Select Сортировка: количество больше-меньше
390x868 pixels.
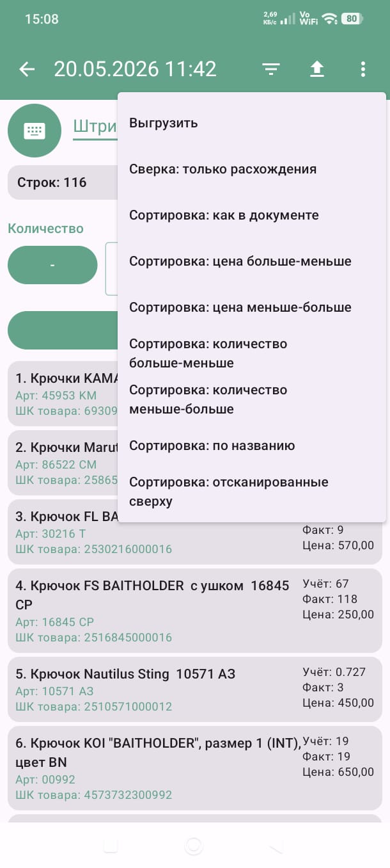pos(252,353)
